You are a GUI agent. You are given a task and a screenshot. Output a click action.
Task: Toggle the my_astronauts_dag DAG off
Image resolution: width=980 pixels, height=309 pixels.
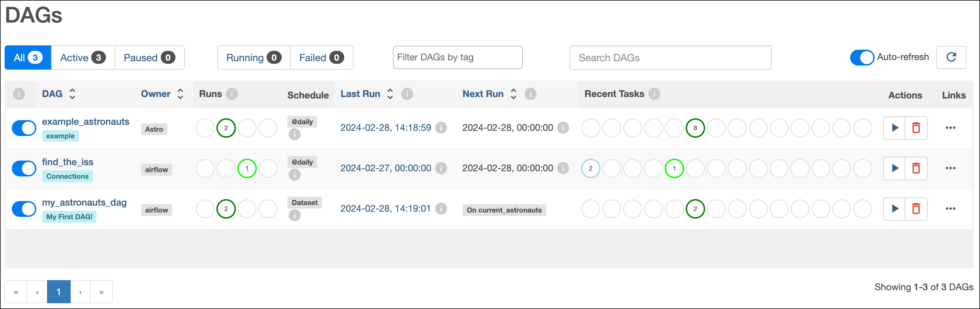(24, 209)
